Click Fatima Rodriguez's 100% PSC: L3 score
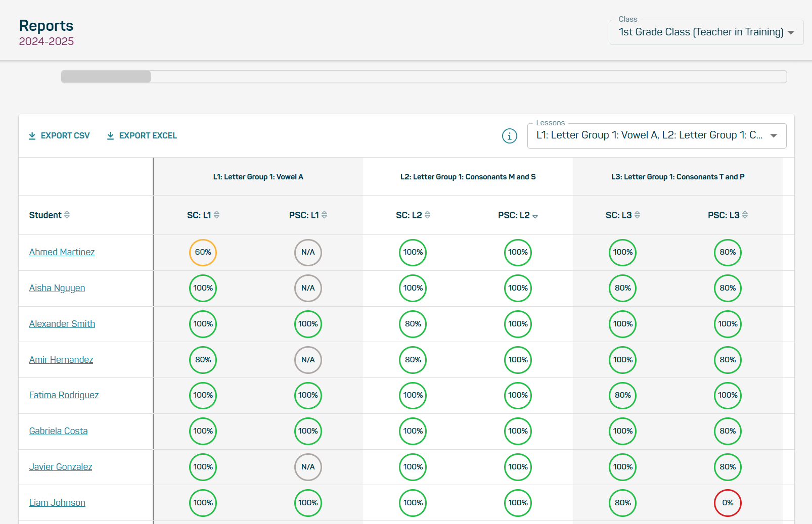This screenshot has height=524, width=812. coord(728,395)
